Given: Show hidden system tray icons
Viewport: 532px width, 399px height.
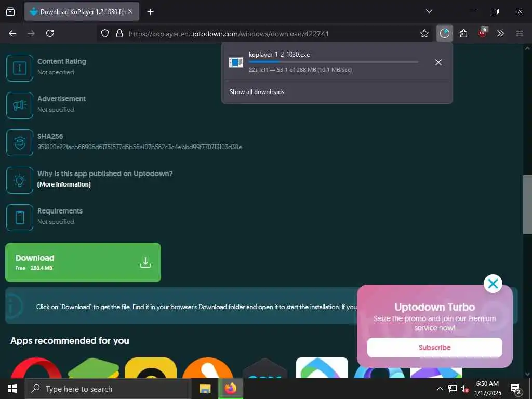Looking at the screenshot, I should pos(440,389).
